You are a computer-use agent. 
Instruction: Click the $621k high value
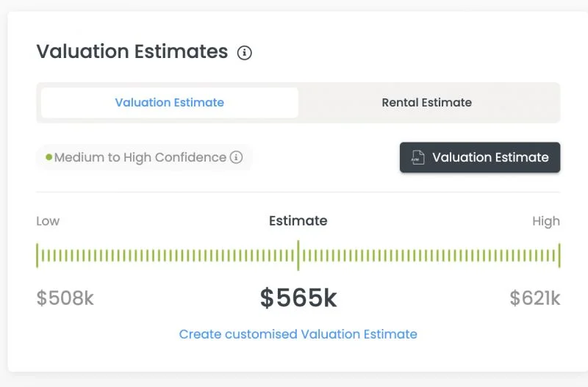(534, 298)
